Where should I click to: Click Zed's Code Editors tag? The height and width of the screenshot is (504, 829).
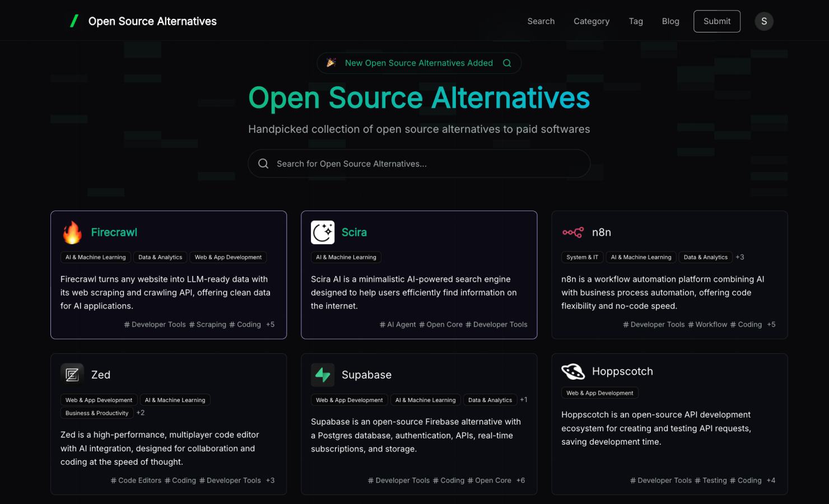tap(136, 480)
